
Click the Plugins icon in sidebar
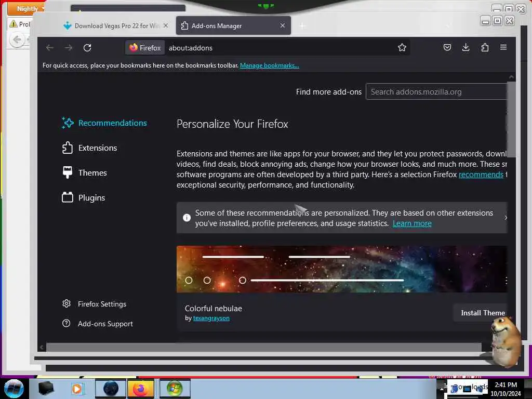[68, 197]
